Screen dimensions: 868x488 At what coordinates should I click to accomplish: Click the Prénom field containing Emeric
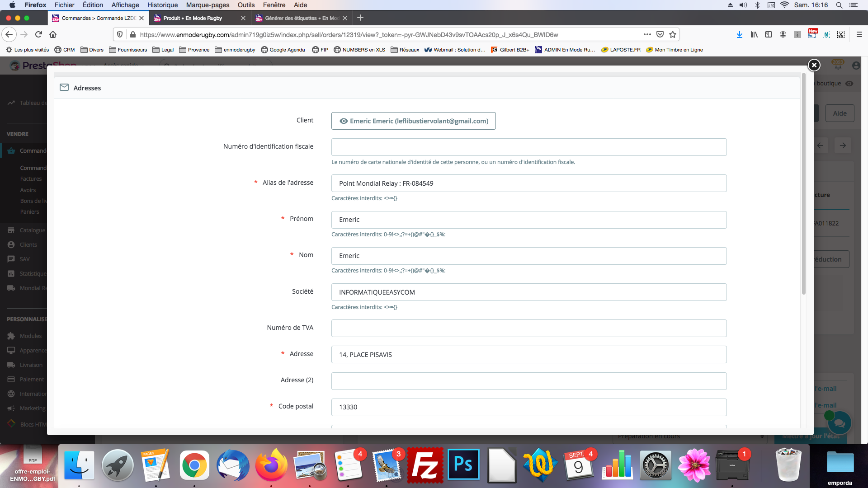point(529,220)
